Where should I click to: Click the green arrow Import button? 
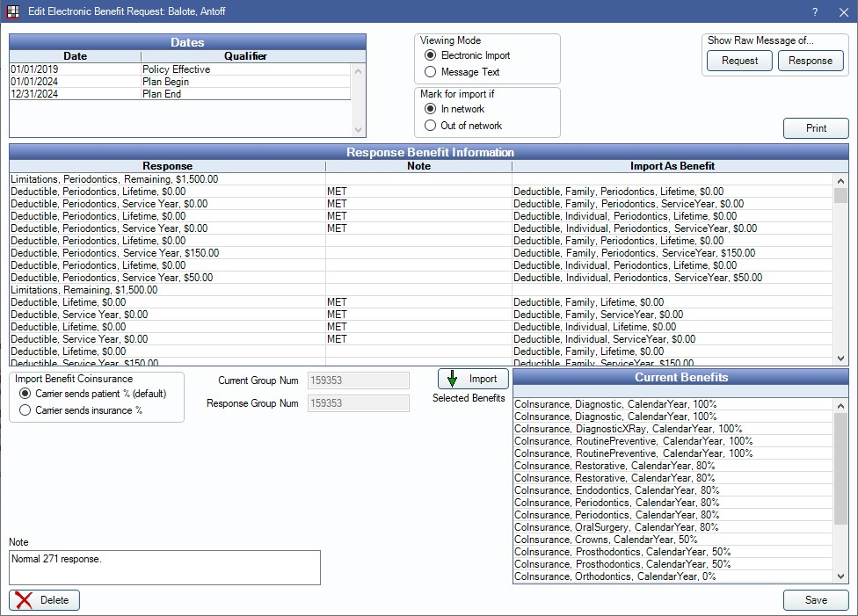click(473, 379)
